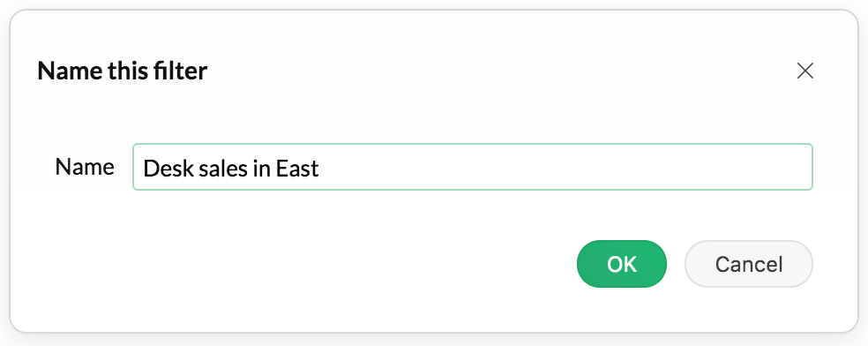Confirm the filter name with OK
This screenshot has width=868, height=346.
pyautogui.click(x=622, y=264)
